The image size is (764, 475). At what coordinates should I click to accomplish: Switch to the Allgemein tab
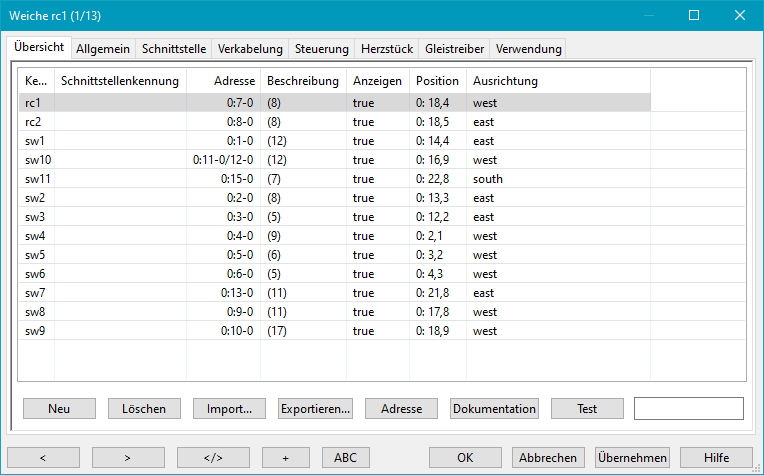[104, 48]
